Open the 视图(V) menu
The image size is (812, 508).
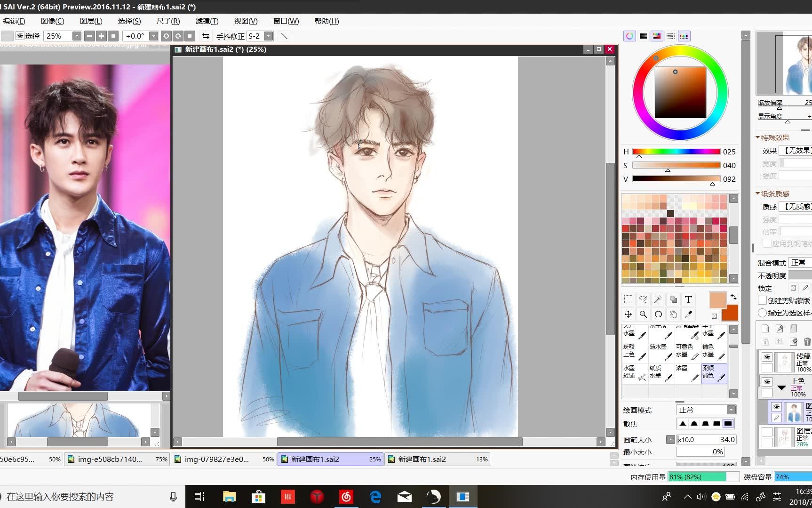(x=246, y=21)
